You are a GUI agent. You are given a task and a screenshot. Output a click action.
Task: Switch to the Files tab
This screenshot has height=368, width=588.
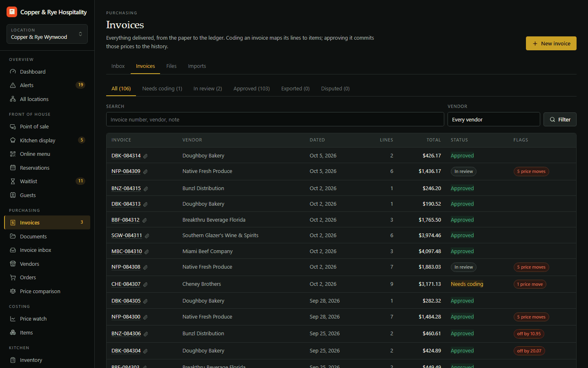click(x=171, y=66)
